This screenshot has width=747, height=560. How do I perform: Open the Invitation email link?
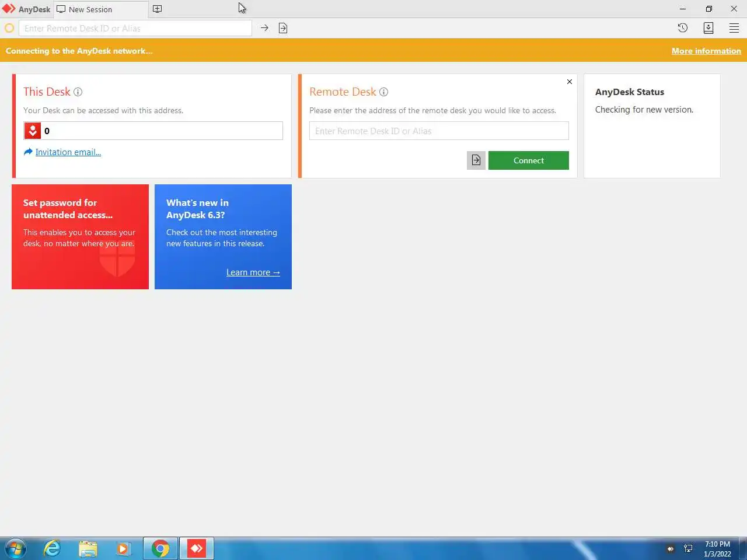click(x=68, y=152)
